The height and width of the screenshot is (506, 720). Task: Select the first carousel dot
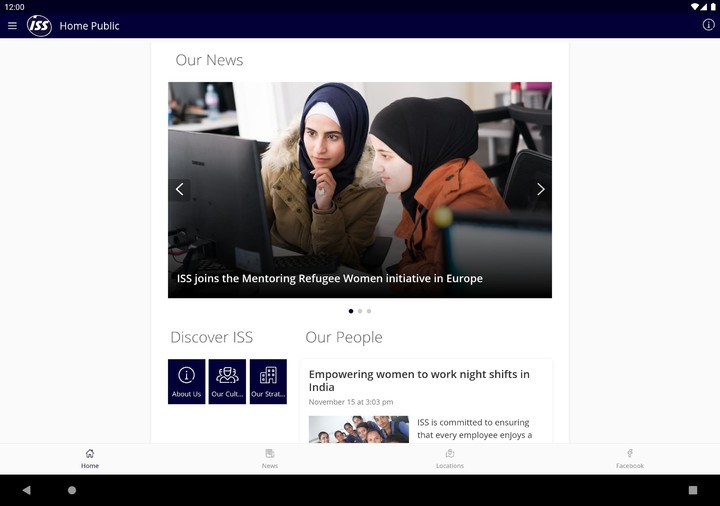[x=351, y=311]
